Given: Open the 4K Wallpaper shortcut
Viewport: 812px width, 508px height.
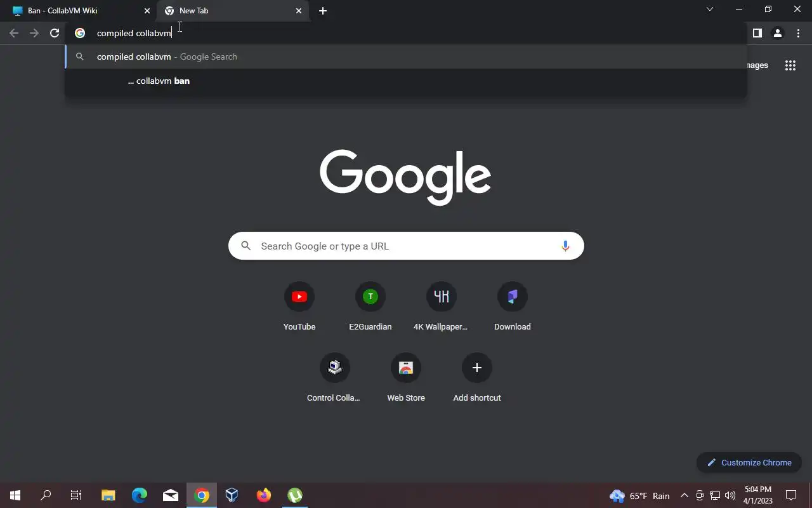Looking at the screenshot, I should coord(442,307).
